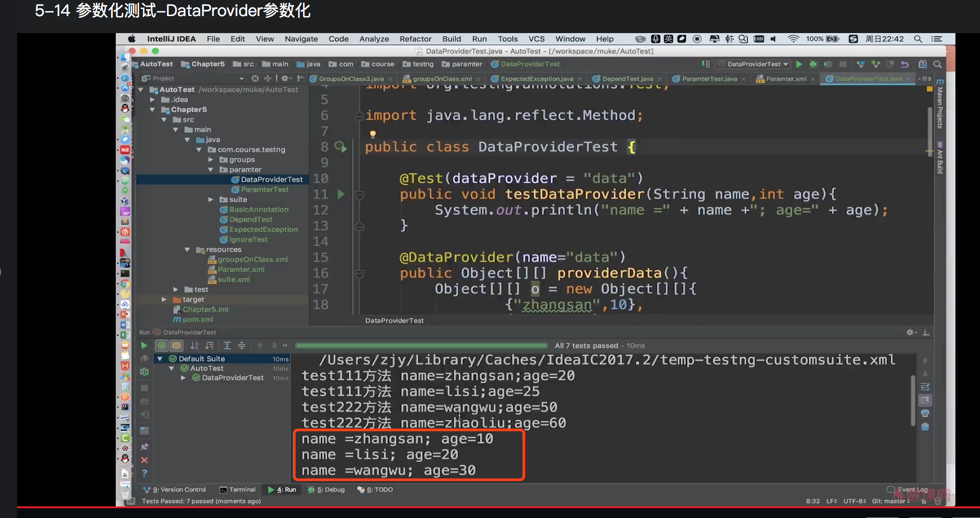Toggle auto-test rerun in Run sidebar
This screenshot has height=518, width=980.
point(144,371)
